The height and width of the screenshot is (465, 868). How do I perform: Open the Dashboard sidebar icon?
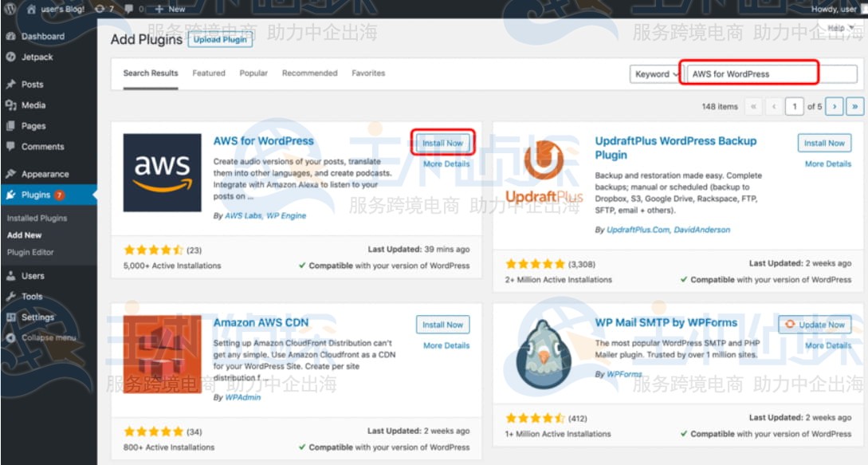pyautogui.click(x=10, y=37)
